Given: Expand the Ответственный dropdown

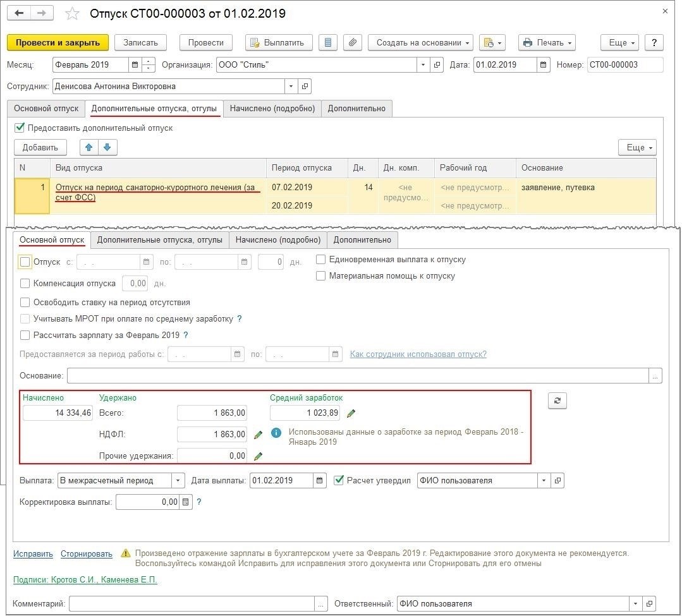Looking at the screenshot, I should click(x=635, y=603).
